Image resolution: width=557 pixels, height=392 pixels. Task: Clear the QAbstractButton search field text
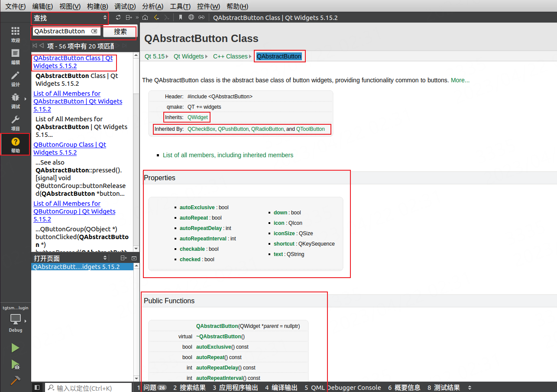tap(94, 31)
